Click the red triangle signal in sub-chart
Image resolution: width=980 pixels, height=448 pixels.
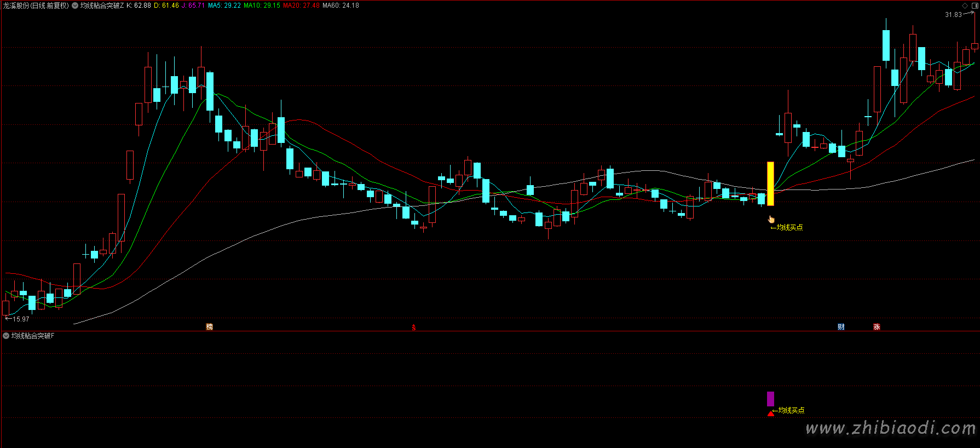click(771, 413)
